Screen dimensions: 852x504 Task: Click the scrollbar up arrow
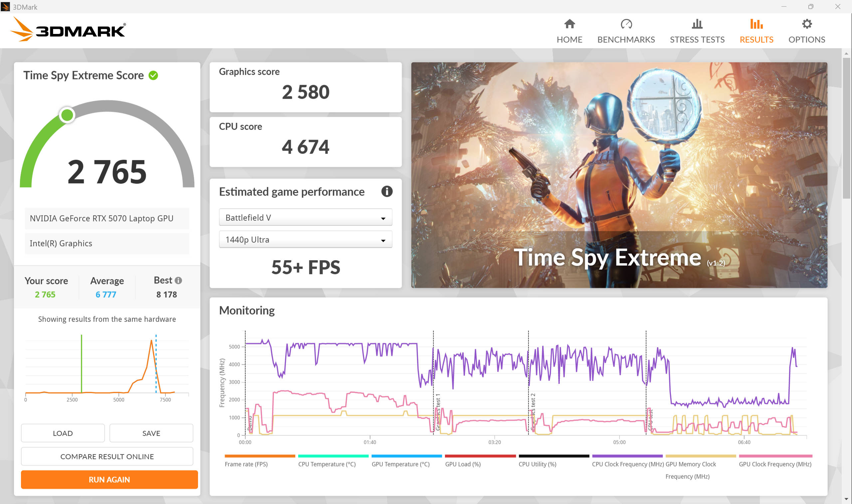[846, 53]
